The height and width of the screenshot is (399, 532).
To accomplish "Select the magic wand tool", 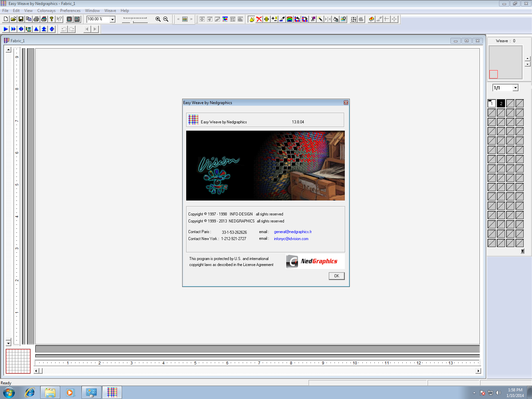I will [320, 19].
